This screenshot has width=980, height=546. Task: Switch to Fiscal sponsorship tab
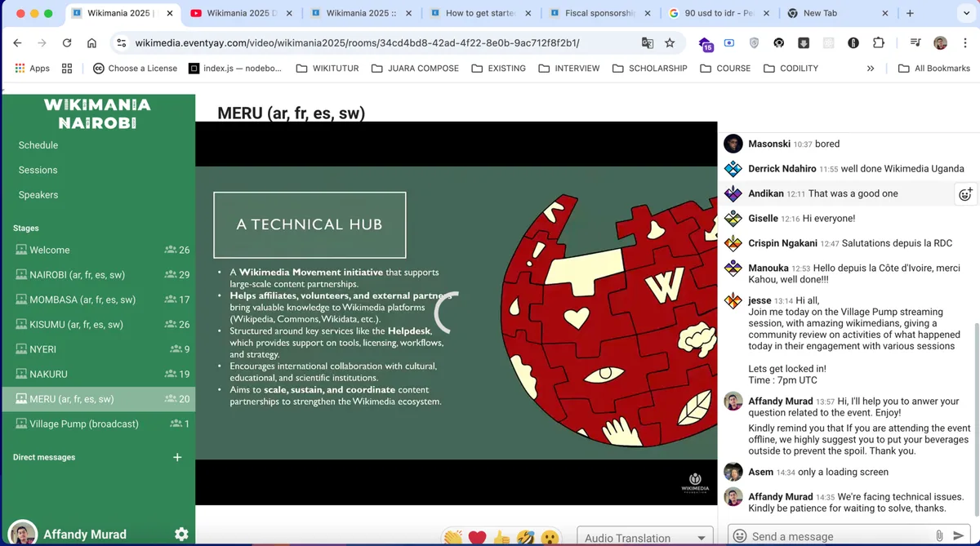pos(599,14)
